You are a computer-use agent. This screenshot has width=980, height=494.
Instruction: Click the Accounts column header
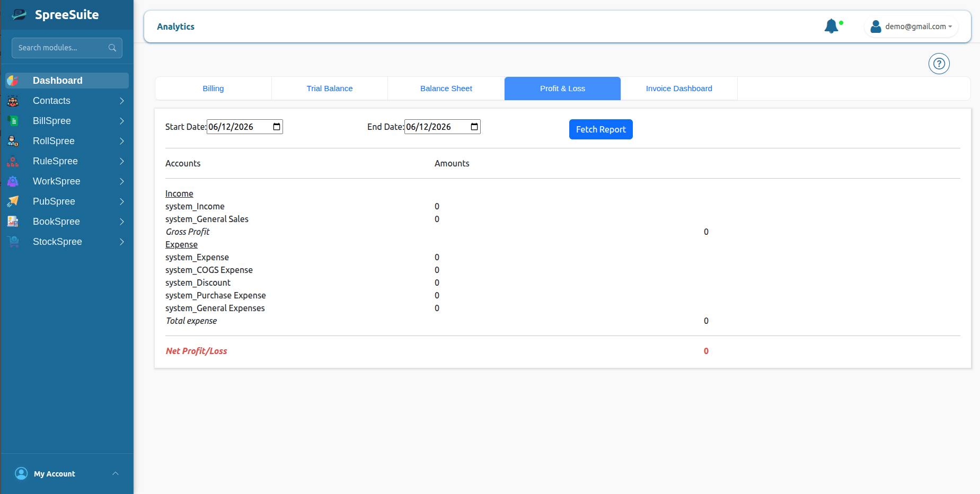coord(183,163)
